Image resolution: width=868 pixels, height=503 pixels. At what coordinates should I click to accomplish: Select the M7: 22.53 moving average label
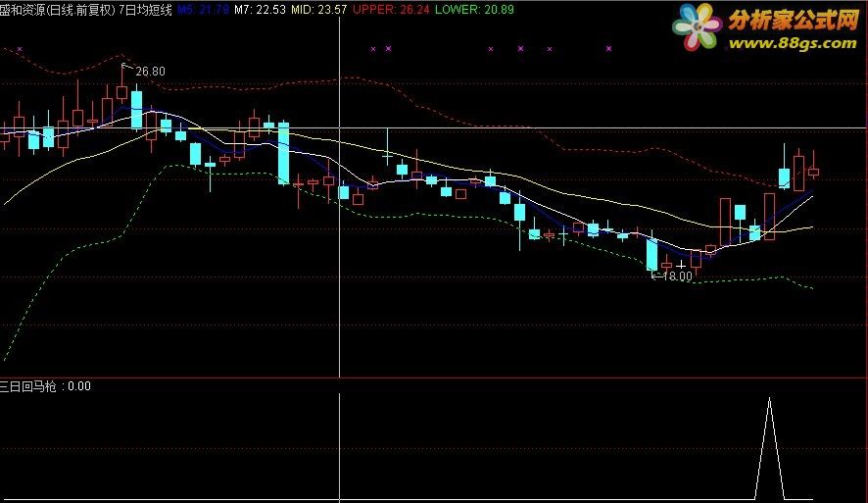pyautogui.click(x=261, y=10)
